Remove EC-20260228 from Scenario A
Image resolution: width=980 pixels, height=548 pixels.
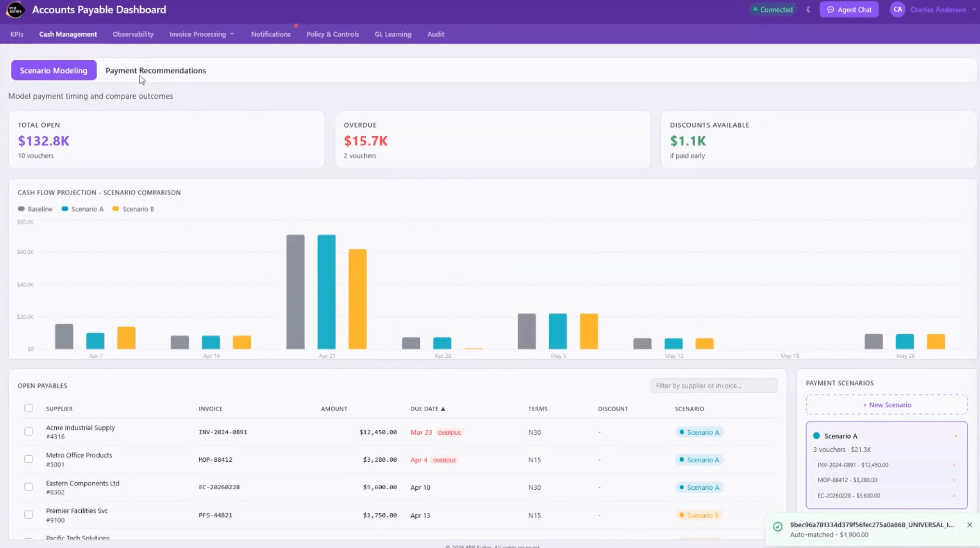pos(954,496)
